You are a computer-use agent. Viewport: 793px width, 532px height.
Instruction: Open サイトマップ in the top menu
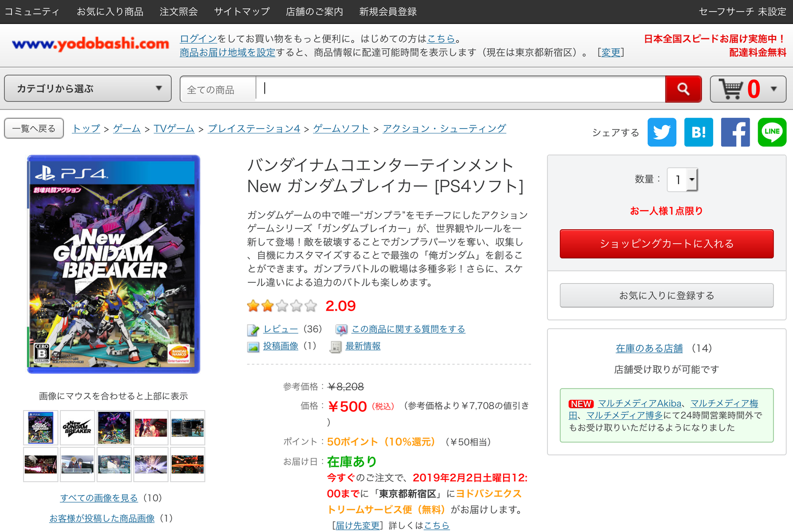pos(242,12)
